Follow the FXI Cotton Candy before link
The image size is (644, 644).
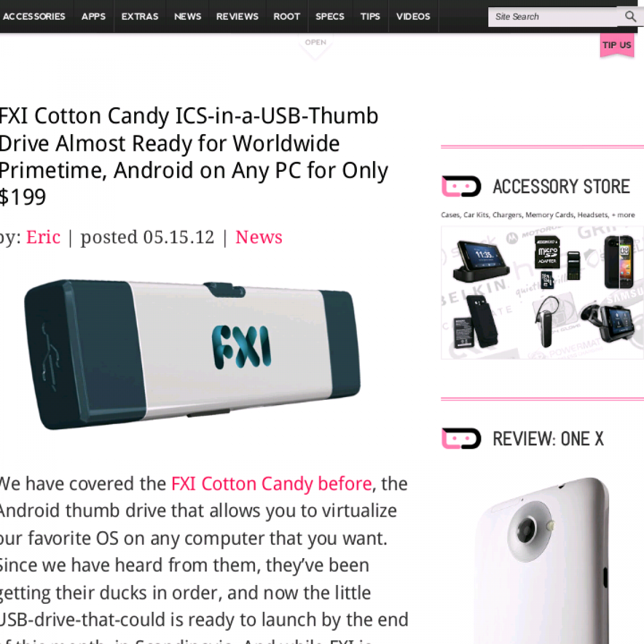[272, 484]
